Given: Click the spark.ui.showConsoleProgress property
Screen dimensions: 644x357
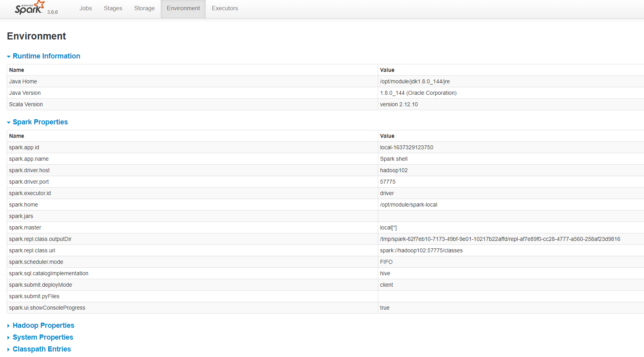Looking at the screenshot, I should 47,308.
